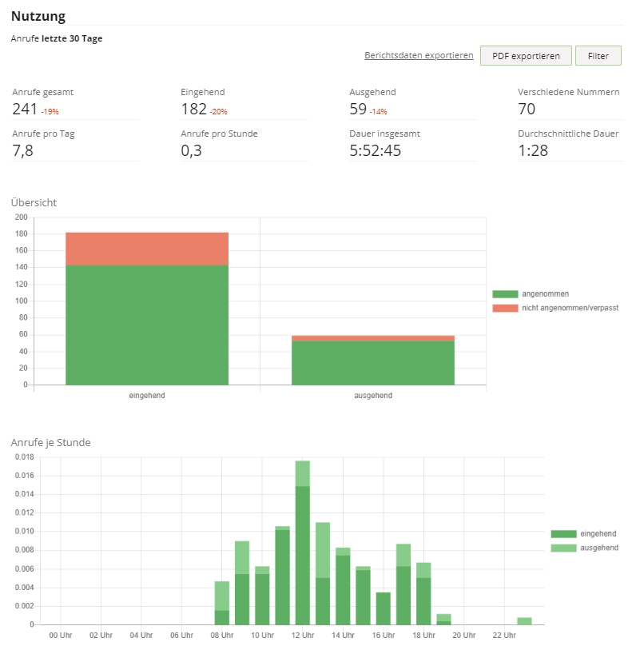The height and width of the screenshot is (646, 644).
Task: Toggle ausgehend label in Anrufe je Stunde legend
Action: [599, 548]
